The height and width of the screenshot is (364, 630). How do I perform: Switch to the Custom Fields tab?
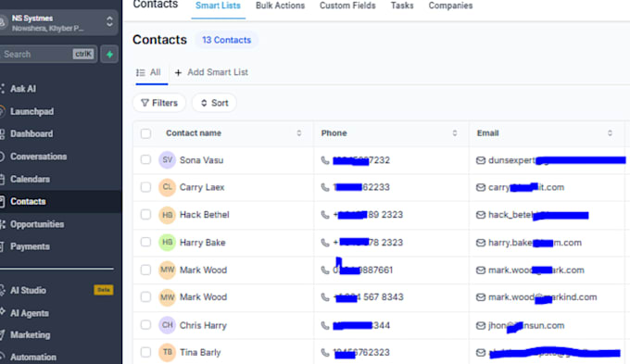[347, 6]
